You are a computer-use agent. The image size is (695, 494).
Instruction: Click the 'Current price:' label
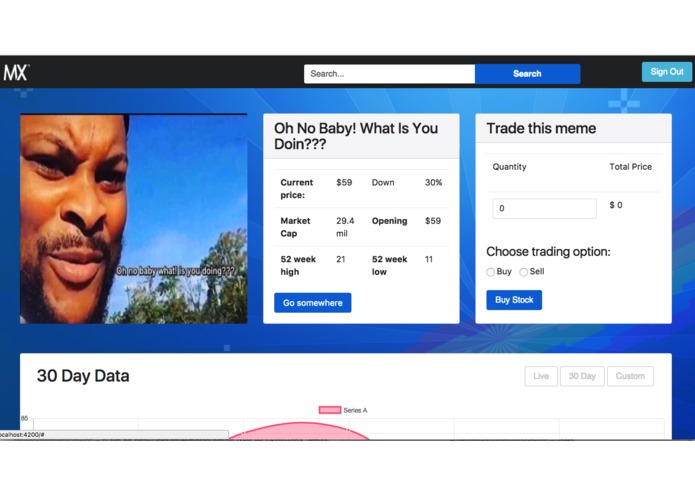(x=297, y=189)
